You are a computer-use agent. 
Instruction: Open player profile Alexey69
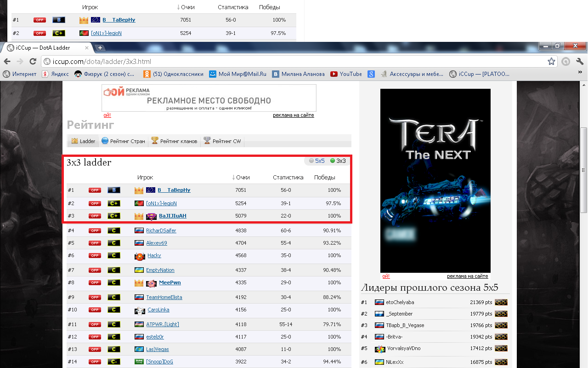157,243
